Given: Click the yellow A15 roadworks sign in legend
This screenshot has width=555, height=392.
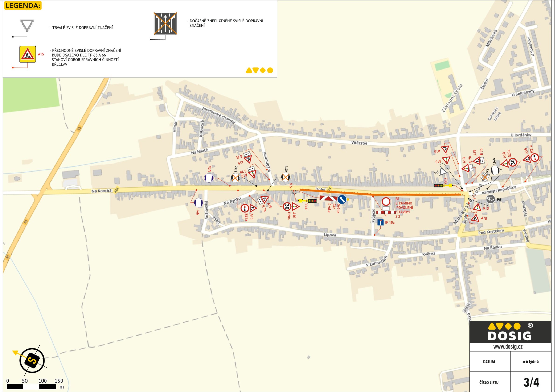Looking at the screenshot, I should pyautogui.click(x=28, y=54).
